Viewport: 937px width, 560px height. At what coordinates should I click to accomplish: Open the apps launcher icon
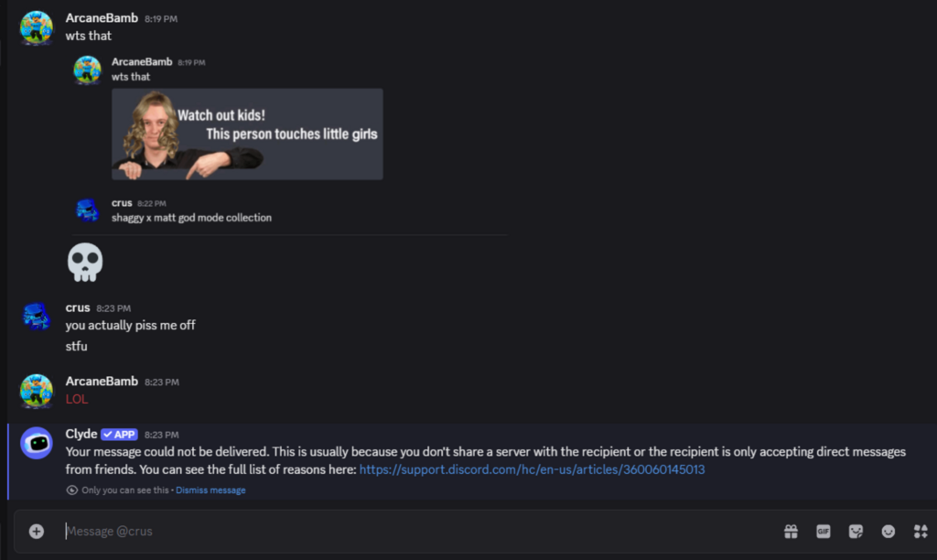point(921,531)
